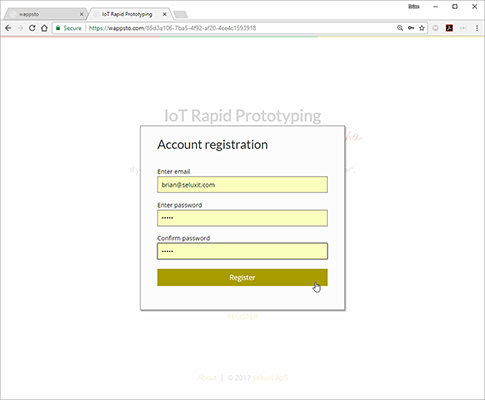485x400 pixels.
Task: Click the browser back arrow
Action: click(x=8, y=28)
